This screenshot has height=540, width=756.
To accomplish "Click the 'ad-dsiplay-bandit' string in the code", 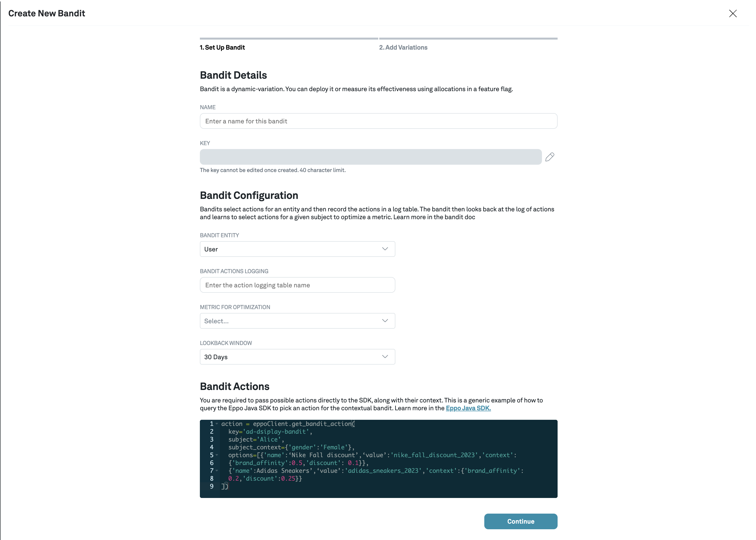I will [276, 432].
